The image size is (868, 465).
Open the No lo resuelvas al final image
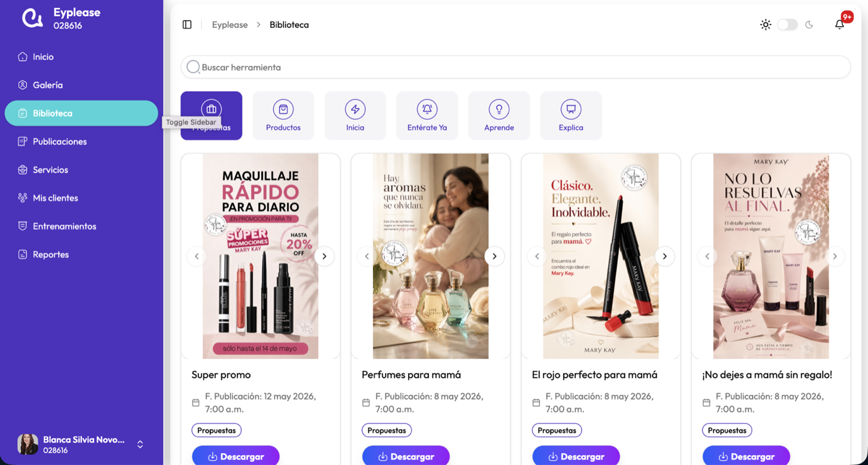click(771, 256)
